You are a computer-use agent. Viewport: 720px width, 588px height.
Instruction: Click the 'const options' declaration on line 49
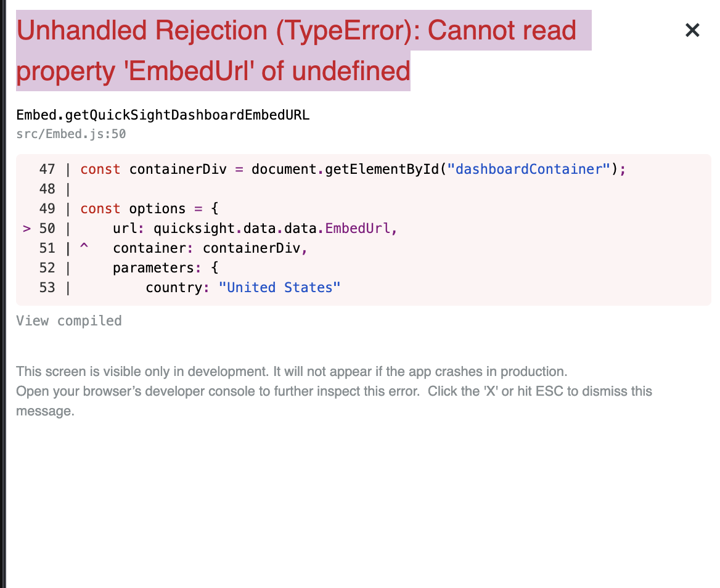coord(132,208)
